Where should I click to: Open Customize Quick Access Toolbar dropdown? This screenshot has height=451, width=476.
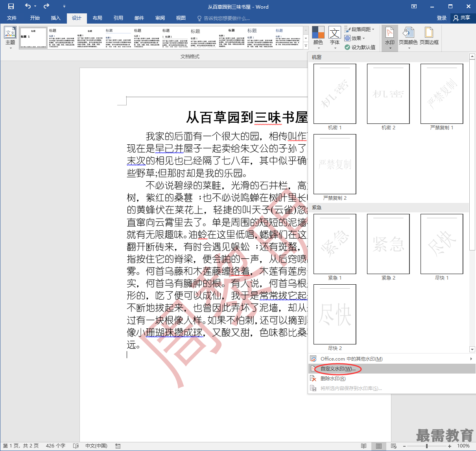[x=64, y=7]
